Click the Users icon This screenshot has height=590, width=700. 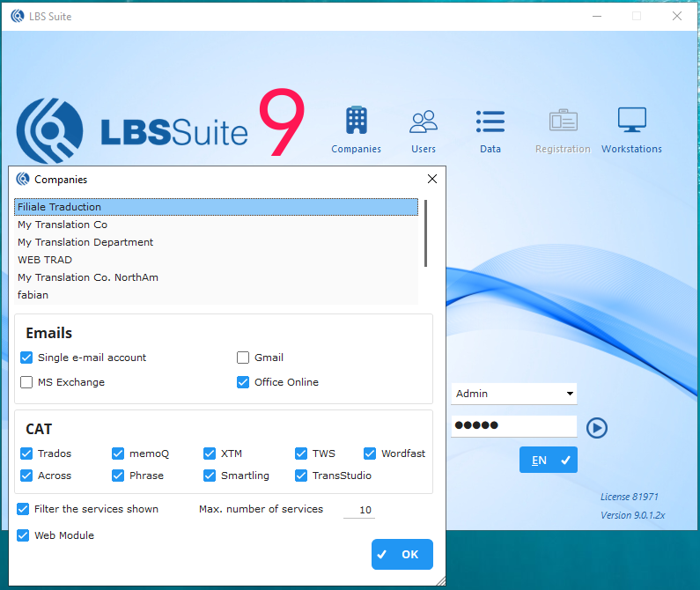[x=424, y=122]
